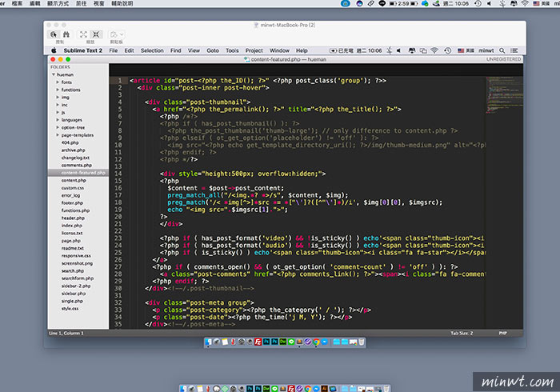560x392 pixels.
Task: Expand the fonts folder
Action: (58, 82)
